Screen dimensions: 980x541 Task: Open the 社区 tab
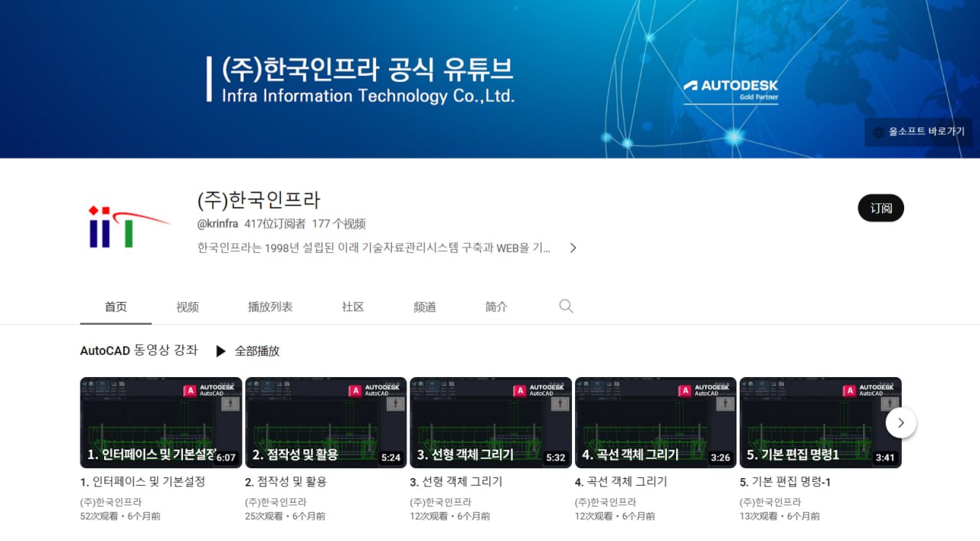click(353, 307)
